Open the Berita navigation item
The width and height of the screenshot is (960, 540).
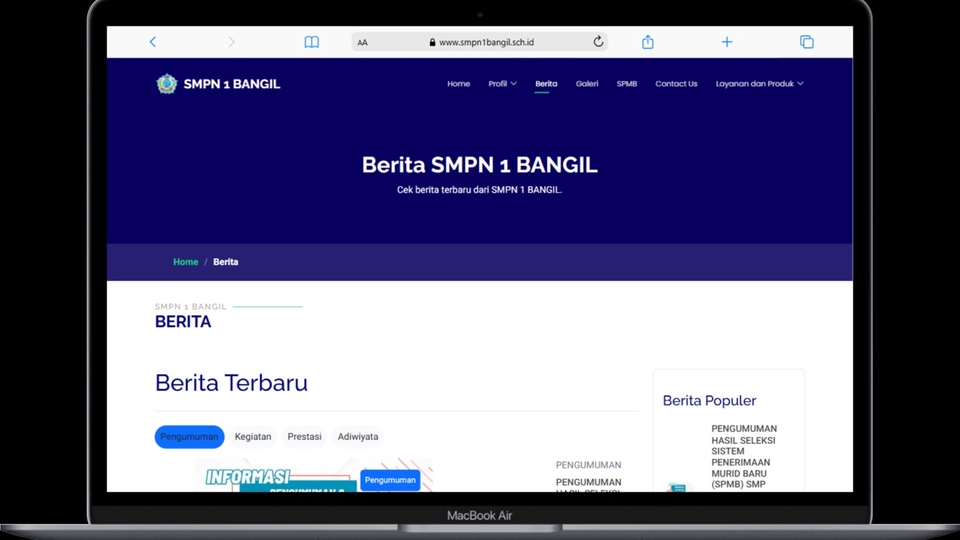click(x=546, y=84)
